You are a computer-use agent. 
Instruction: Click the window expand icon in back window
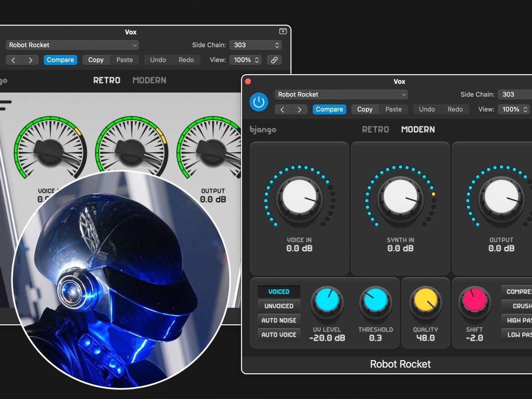click(x=283, y=31)
